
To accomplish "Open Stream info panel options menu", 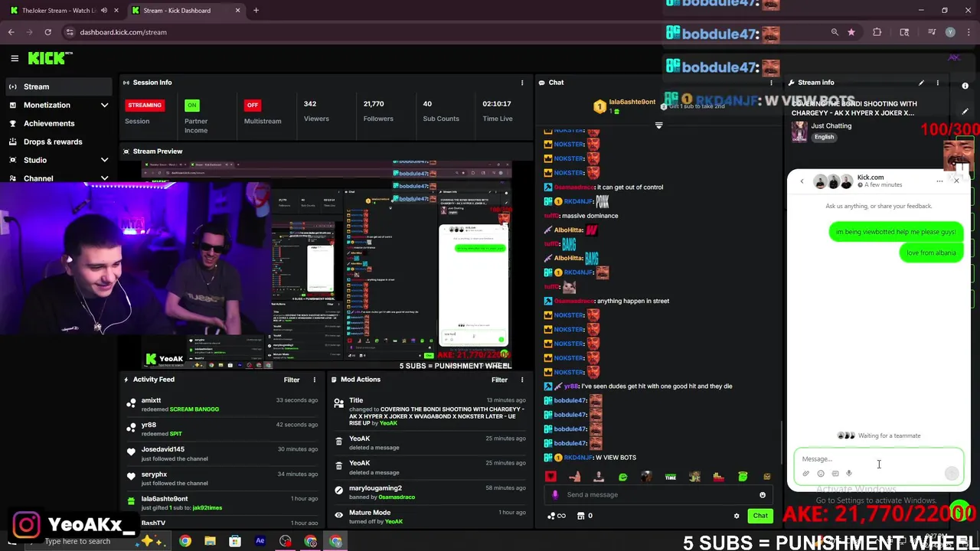I will pyautogui.click(x=937, y=83).
